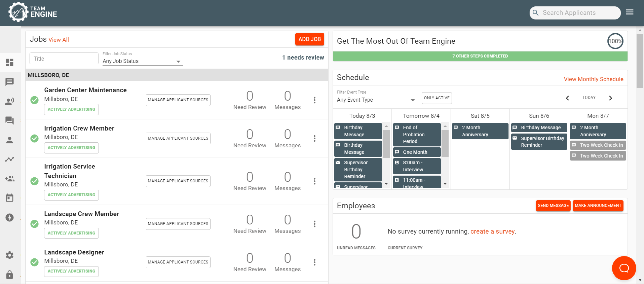Open the trend line analytics sidebar icon

pyautogui.click(x=9, y=159)
